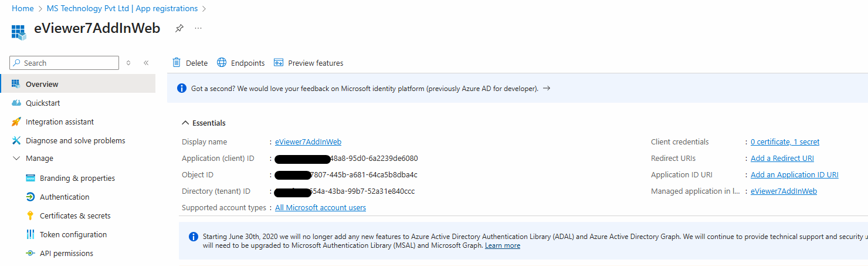The image size is (868, 266).
Task: Open the more options ellipsis beside title
Action: tap(198, 28)
